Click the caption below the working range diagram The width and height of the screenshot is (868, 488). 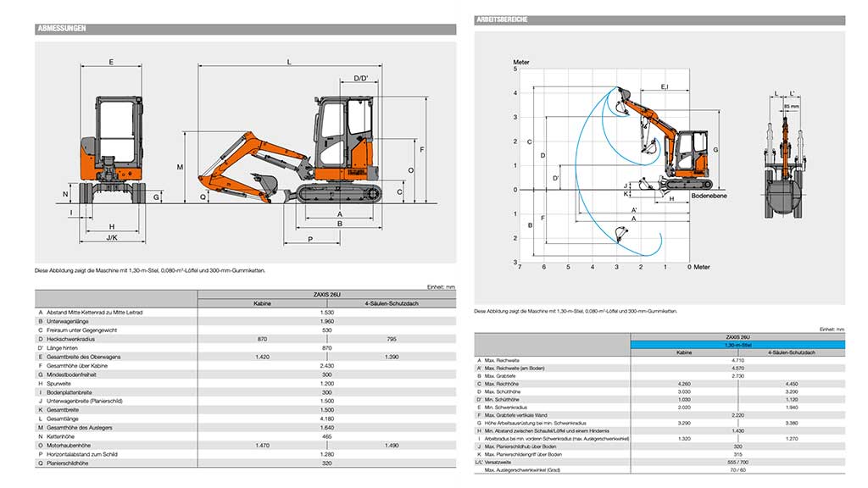576,311
